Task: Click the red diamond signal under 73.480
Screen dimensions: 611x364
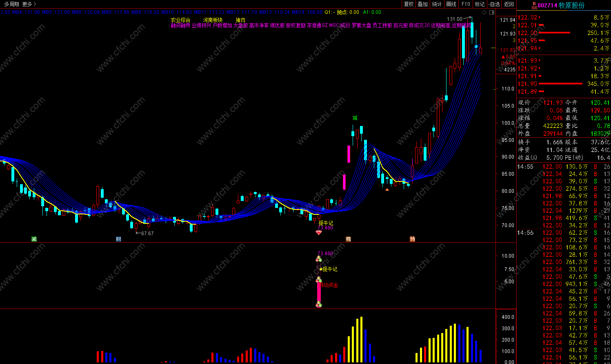Action: (x=319, y=233)
